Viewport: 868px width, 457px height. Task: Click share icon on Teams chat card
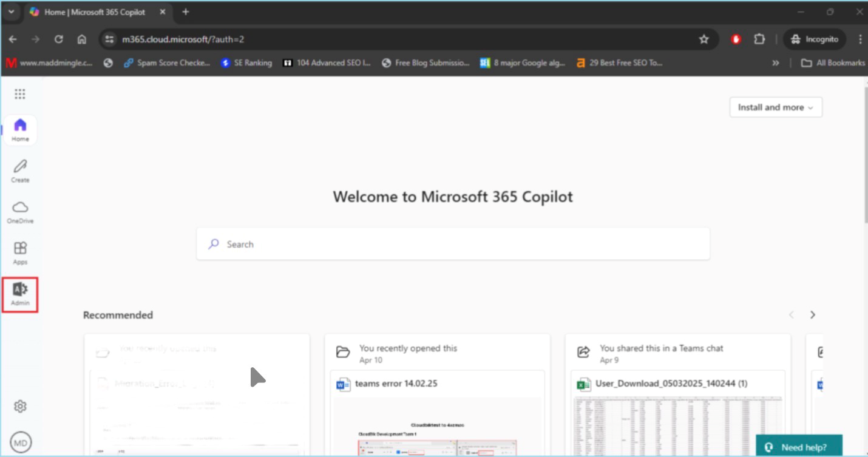(x=583, y=352)
